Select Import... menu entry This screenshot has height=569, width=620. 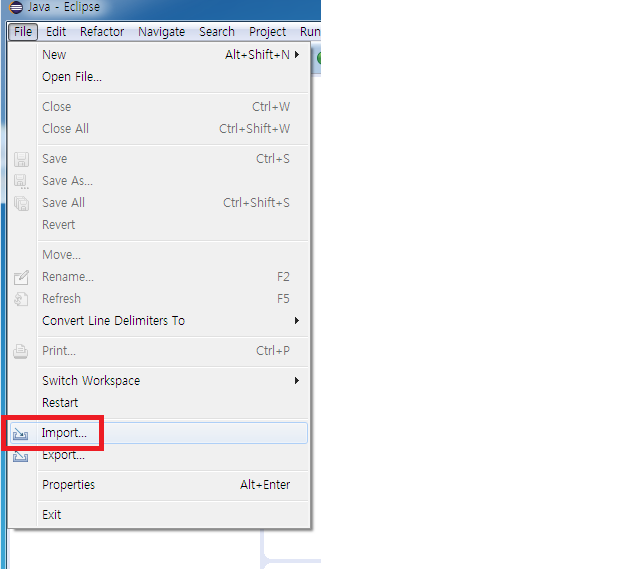[158, 433]
